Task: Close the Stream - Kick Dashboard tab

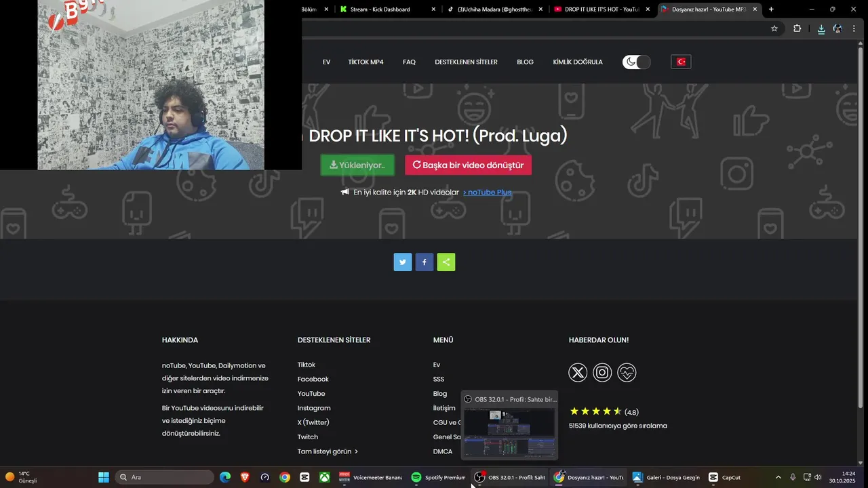Action: [x=433, y=9]
